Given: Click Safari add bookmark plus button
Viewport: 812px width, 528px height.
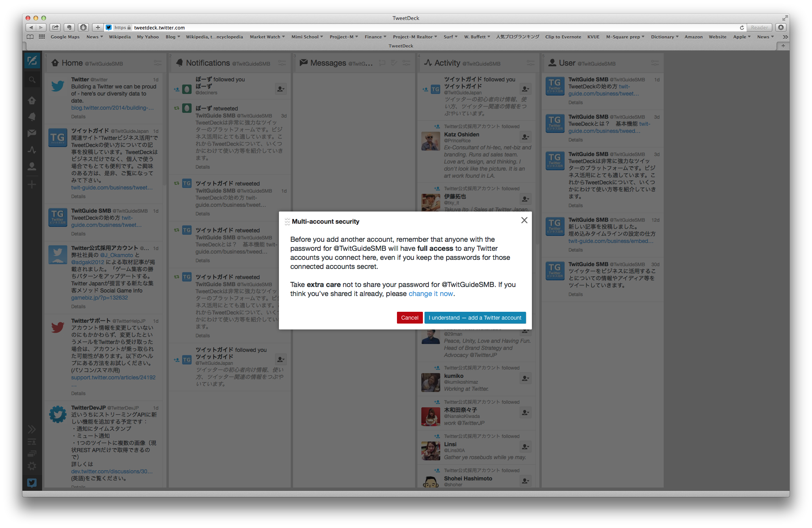Looking at the screenshot, I should pos(98,28).
